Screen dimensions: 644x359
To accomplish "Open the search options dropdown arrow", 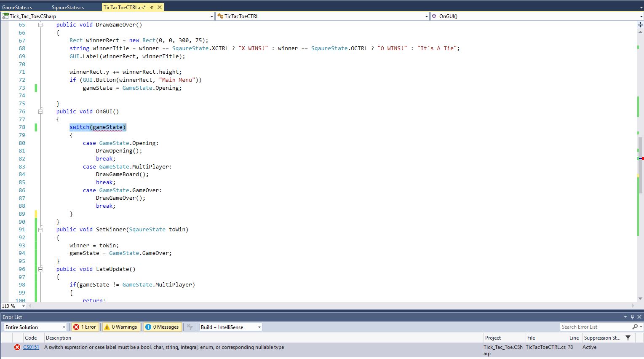I will (641, 327).
